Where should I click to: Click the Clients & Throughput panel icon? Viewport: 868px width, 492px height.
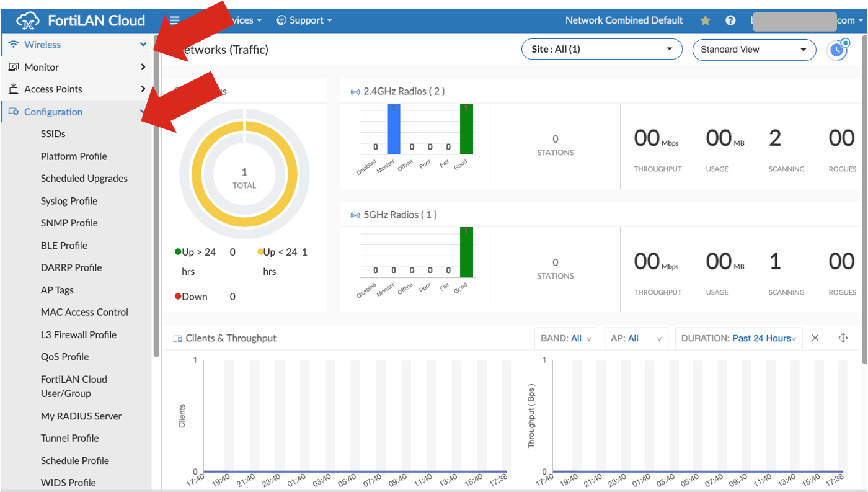click(177, 338)
